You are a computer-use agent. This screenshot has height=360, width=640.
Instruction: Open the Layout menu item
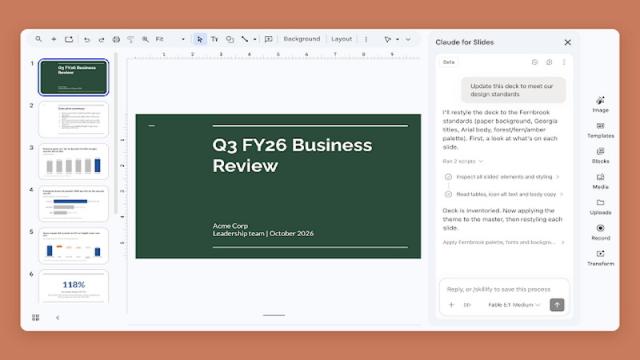(341, 39)
